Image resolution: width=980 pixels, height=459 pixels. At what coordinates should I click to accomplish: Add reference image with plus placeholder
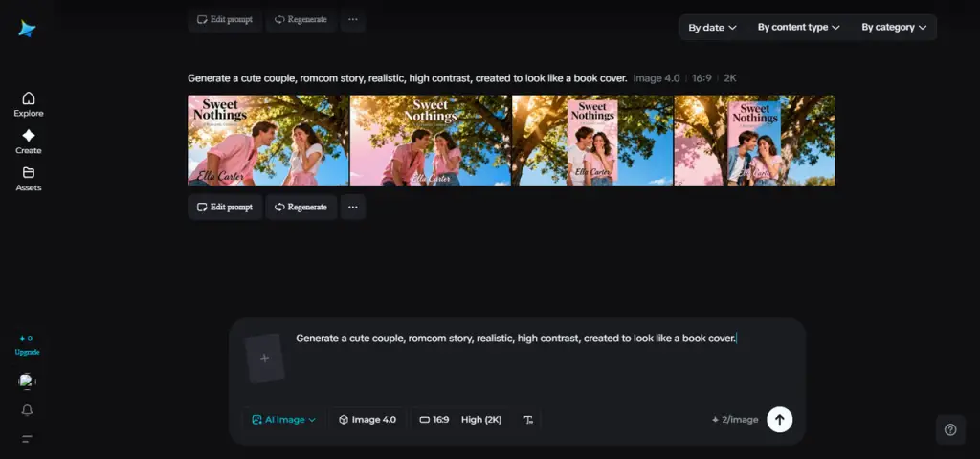point(265,358)
